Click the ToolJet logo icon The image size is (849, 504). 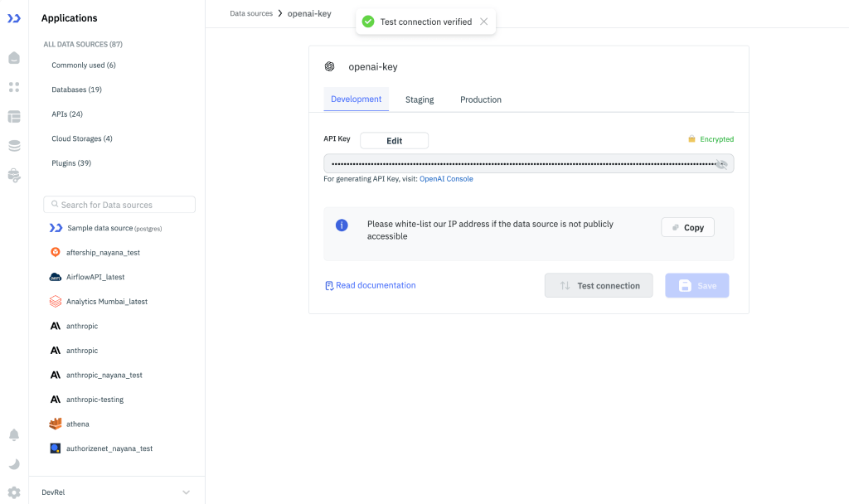14,18
